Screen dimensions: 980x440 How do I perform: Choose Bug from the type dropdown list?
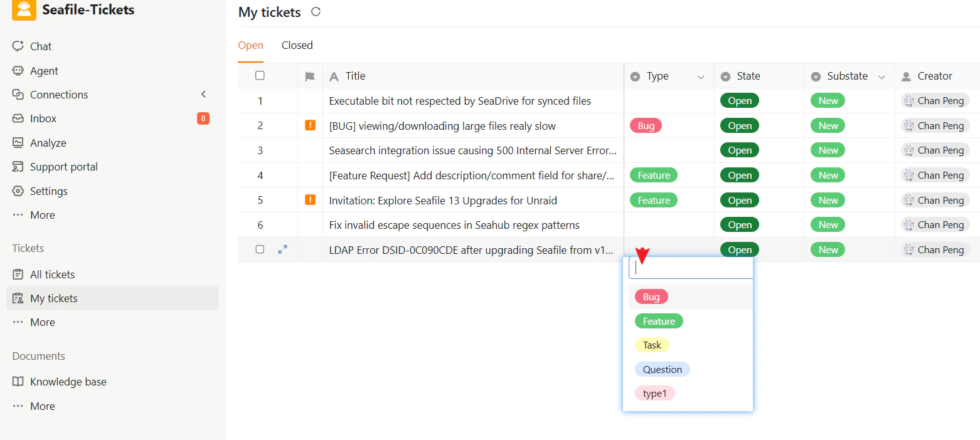(651, 296)
